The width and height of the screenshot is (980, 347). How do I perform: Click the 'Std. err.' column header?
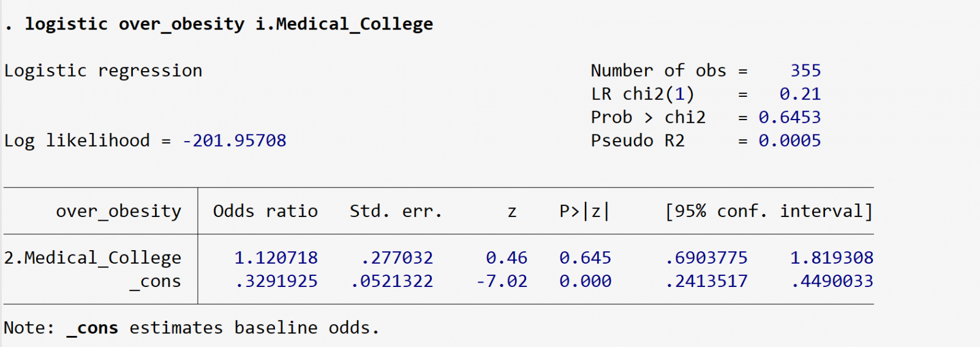pyautogui.click(x=396, y=211)
